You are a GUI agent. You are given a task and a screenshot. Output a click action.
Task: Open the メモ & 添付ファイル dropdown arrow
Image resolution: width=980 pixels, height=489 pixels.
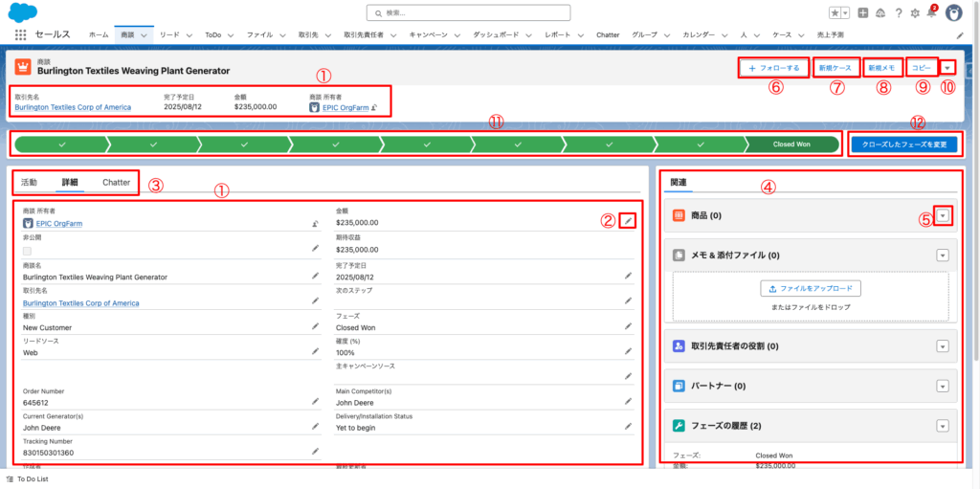[x=943, y=256]
